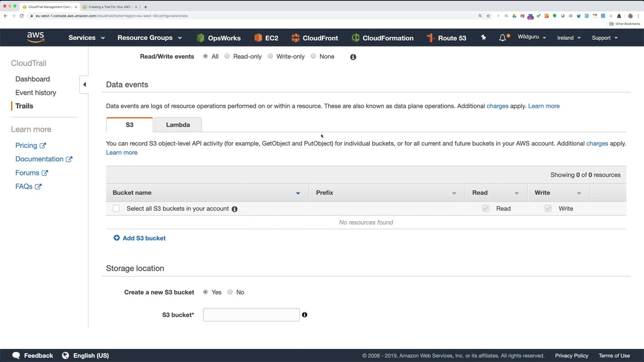Image resolution: width=644 pixels, height=362 pixels.
Task: Toggle the Read checkbox in the bucket row
Action: pos(486,209)
